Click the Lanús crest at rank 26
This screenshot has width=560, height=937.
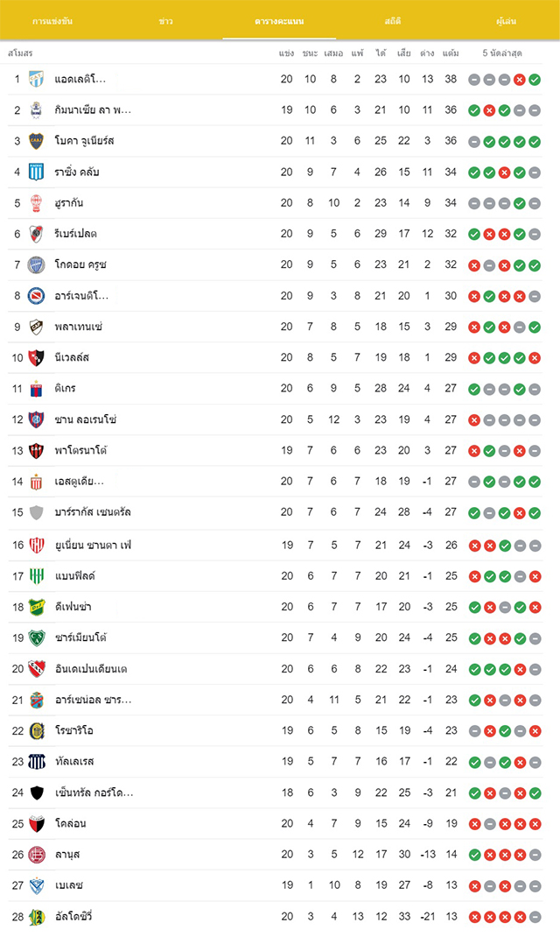pyautogui.click(x=37, y=855)
